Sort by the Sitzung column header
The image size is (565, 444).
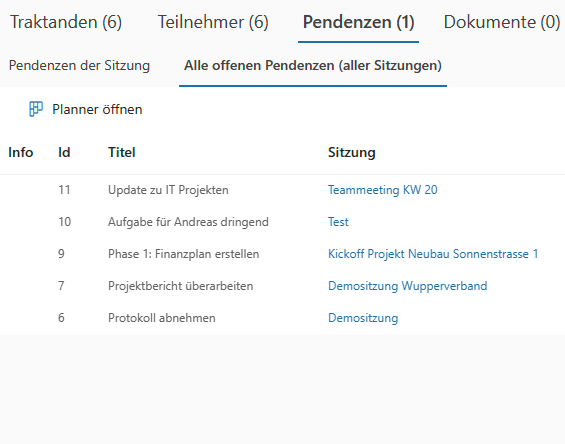click(352, 153)
